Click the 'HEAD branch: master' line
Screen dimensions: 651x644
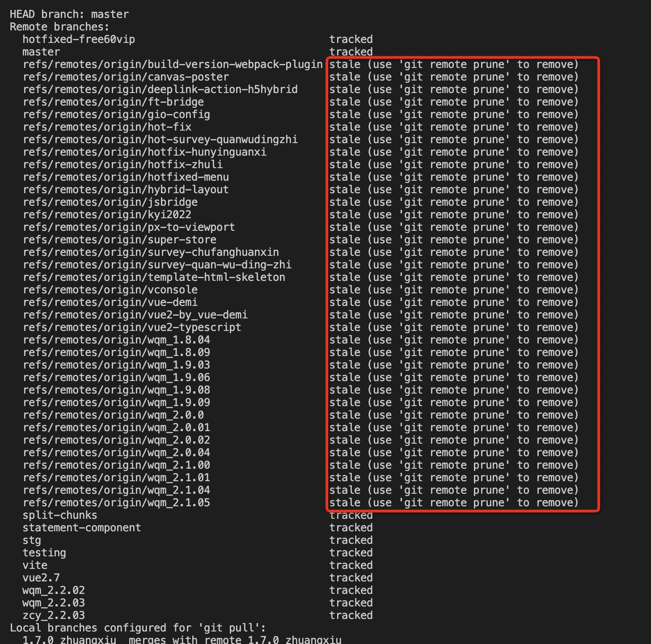point(69,14)
